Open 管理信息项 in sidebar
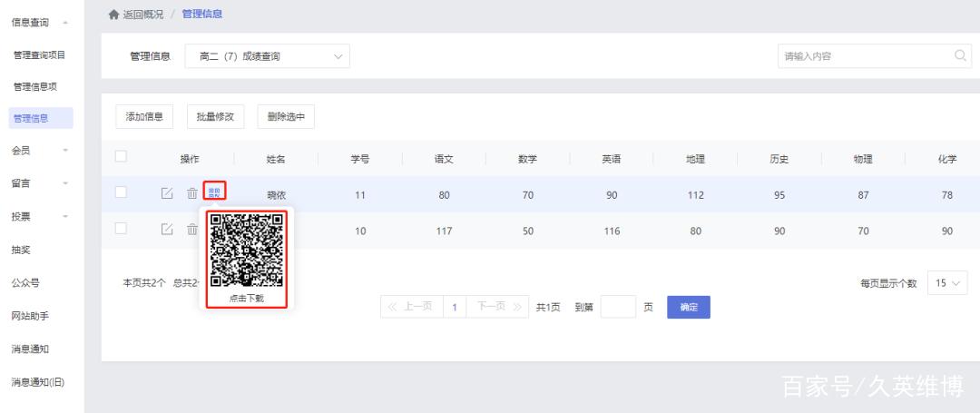 [35, 87]
